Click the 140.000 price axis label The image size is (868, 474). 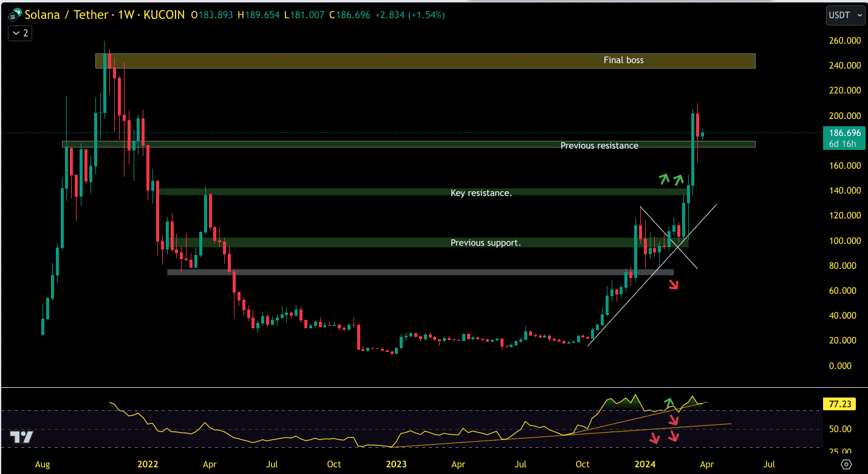click(844, 191)
